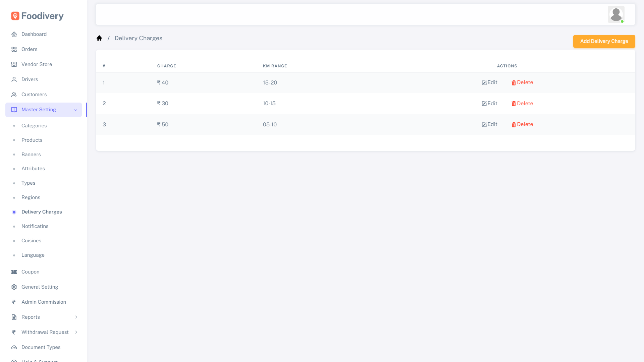The width and height of the screenshot is (644, 362).
Task: Edit the ₹30 delivery charge row
Action: click(489, 104)
